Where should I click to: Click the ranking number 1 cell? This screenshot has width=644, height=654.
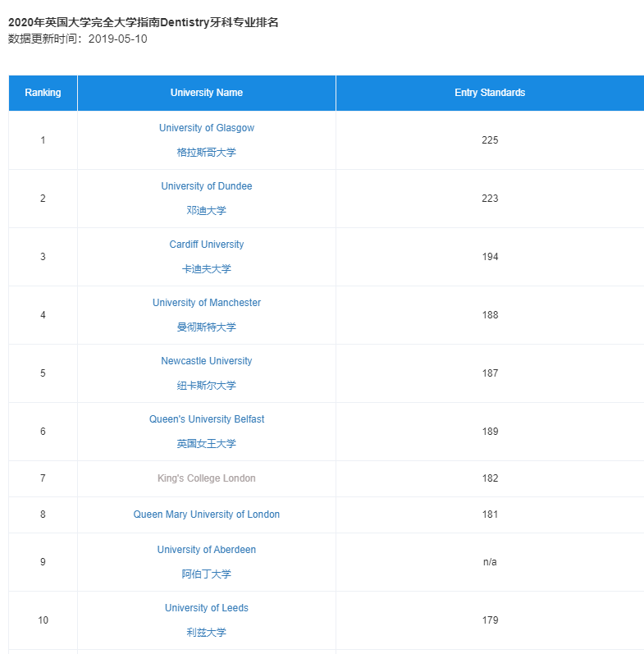[x=43, y=140]
